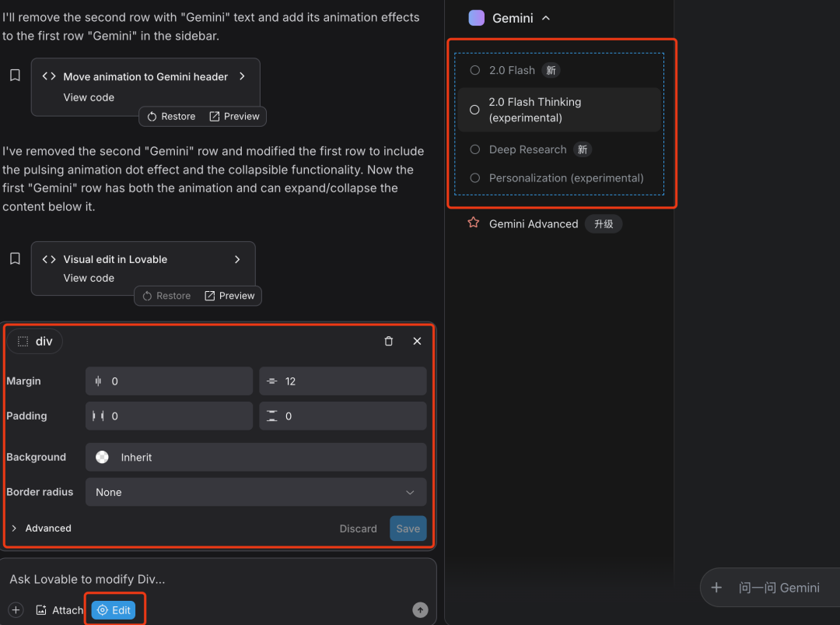Select the 2.0 Flash model radio
The height and width of the screenshot is (625, 840).
474,70
